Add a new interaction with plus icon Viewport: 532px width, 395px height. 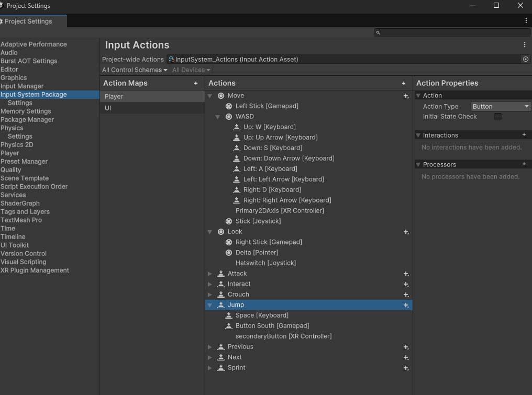click(524, 135)
